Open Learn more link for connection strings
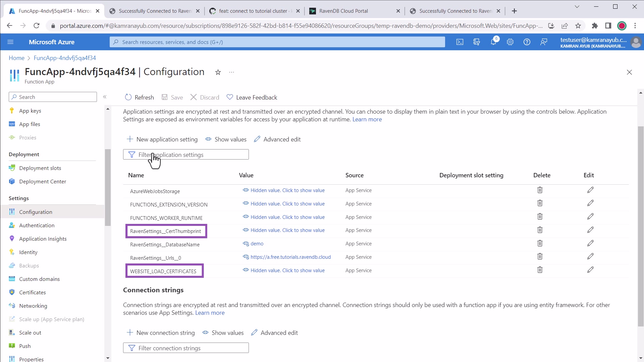This screenshot has width=644, height=362. pos(210,313)
